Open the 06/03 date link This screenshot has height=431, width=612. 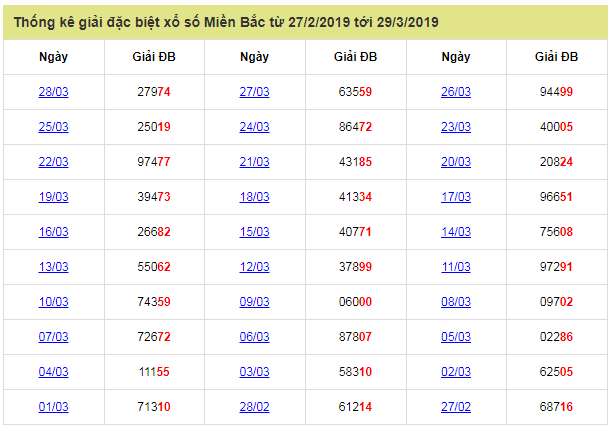coord(255,337)
